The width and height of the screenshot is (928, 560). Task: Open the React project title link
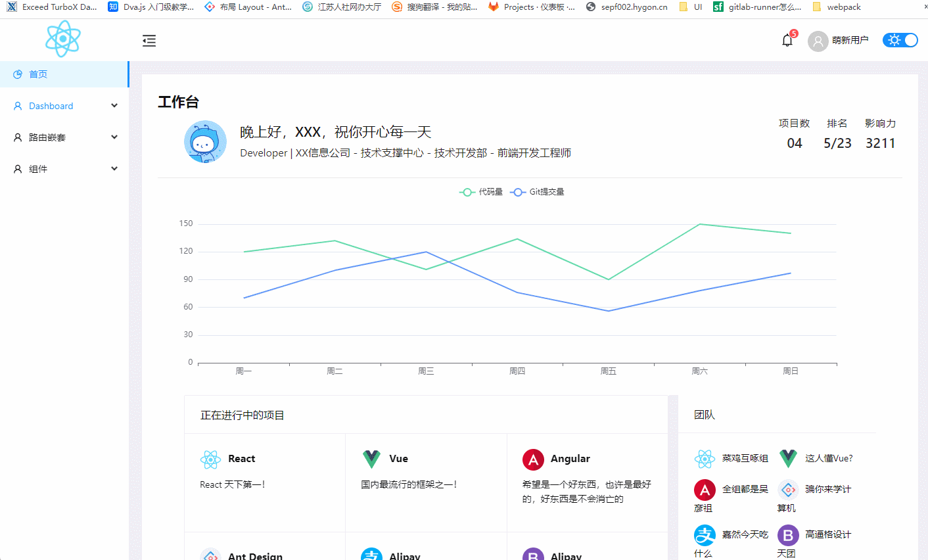tap(241, 459)
